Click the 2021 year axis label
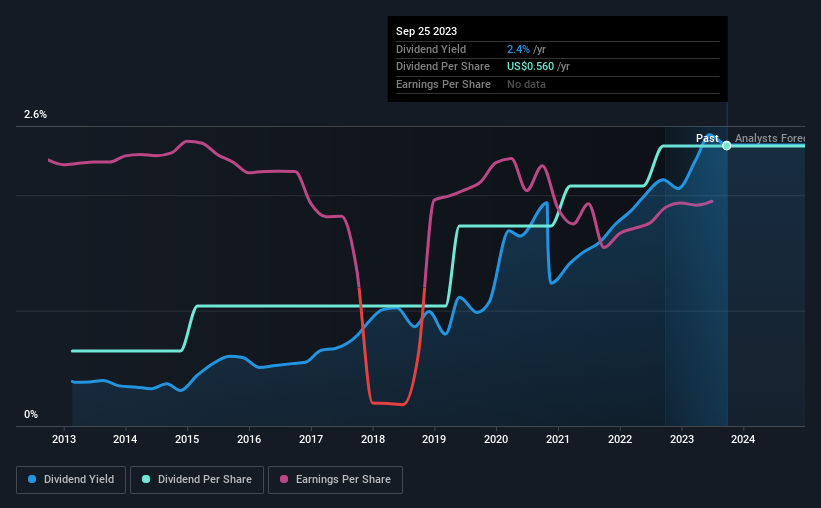The width and height of the screenshot is (821, 508). click(558, 439)
